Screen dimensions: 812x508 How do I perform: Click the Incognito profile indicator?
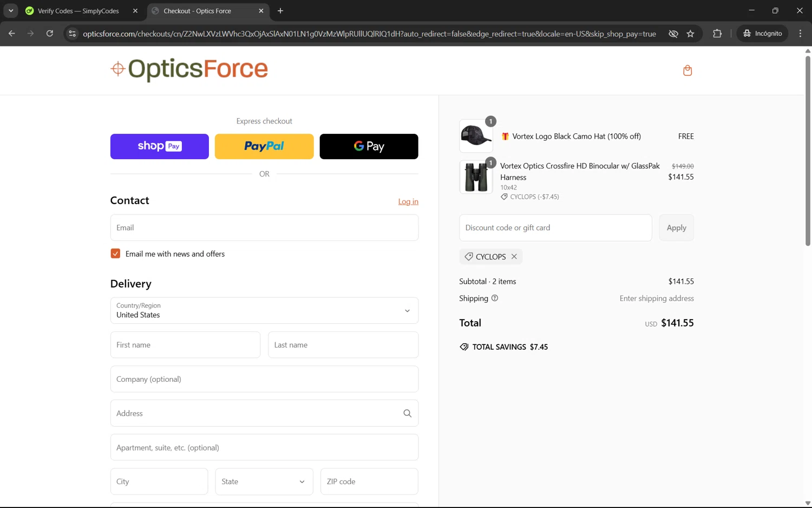pyautogui.click(x=762, y=34)
